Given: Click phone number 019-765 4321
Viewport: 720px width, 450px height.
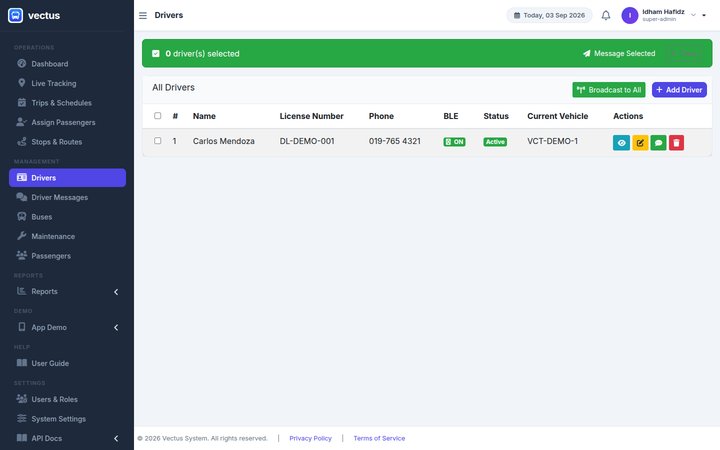Looking at the screenshot, I should click(x=394, y=141).
